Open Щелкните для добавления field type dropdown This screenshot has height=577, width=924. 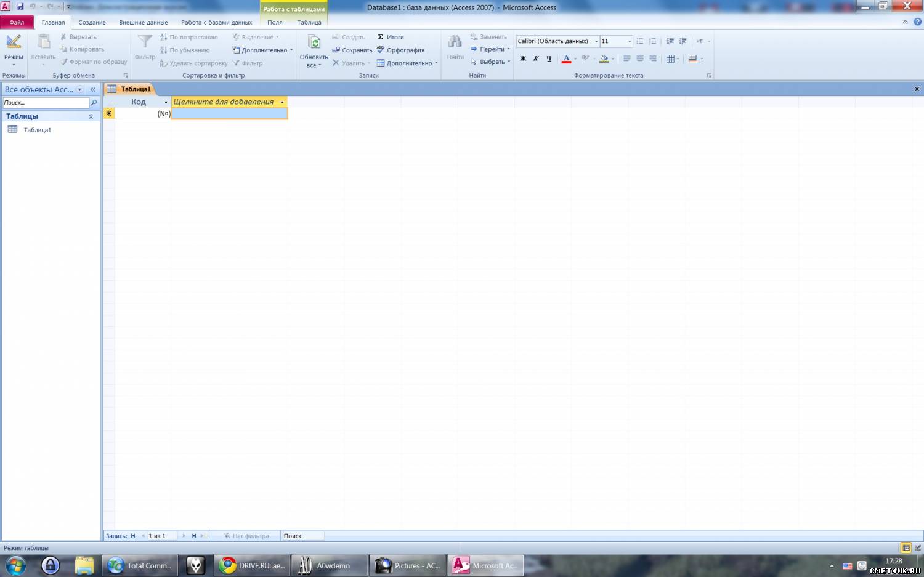282,102
